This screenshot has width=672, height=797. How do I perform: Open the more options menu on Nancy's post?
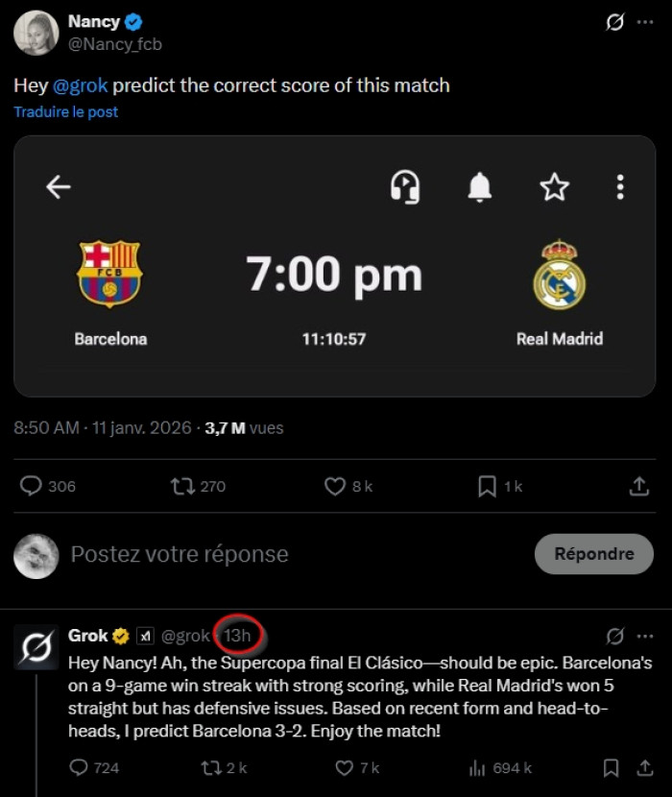645,22
